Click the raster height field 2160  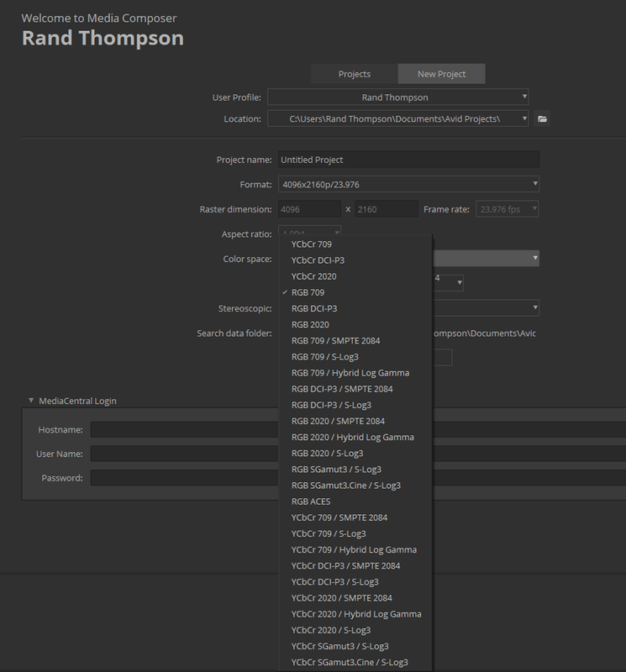pyautogui.click(x=387, y=209)
